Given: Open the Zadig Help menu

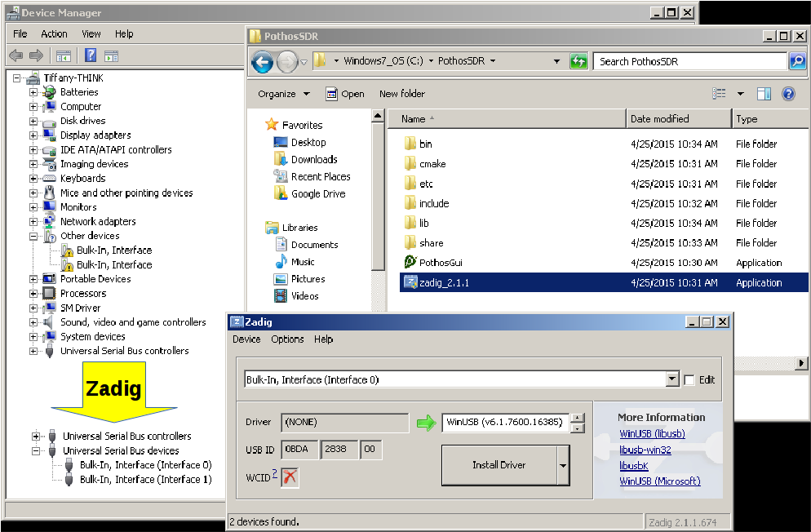Looking at the screenshot, I should [x=324, y=339].
